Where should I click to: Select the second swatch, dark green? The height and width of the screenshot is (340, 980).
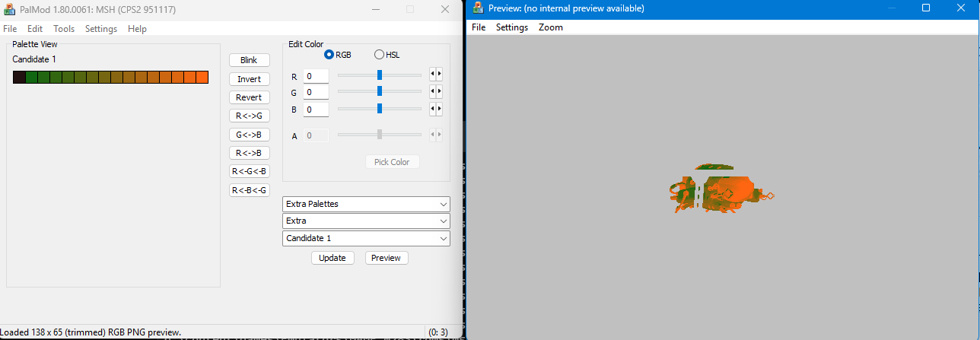point(31,77)
